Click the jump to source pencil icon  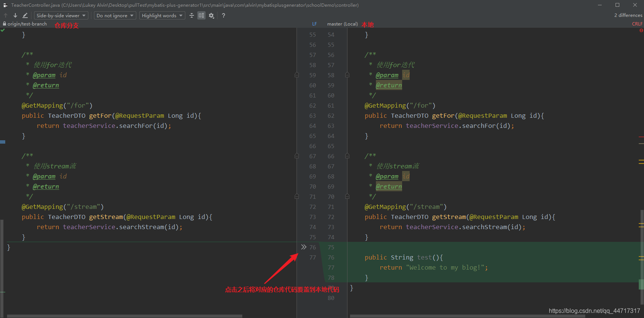[x=25, y=15]
